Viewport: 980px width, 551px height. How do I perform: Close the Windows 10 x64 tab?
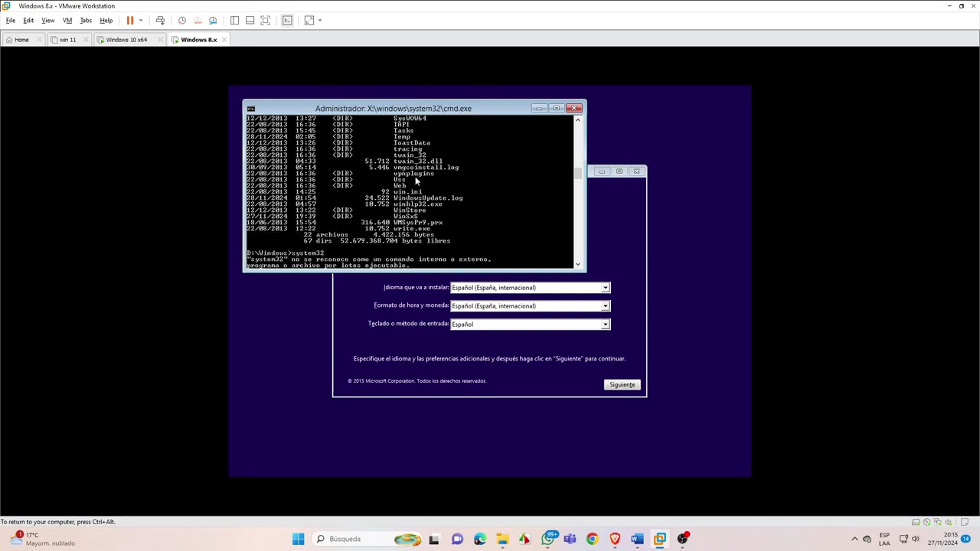coord(160,40)
